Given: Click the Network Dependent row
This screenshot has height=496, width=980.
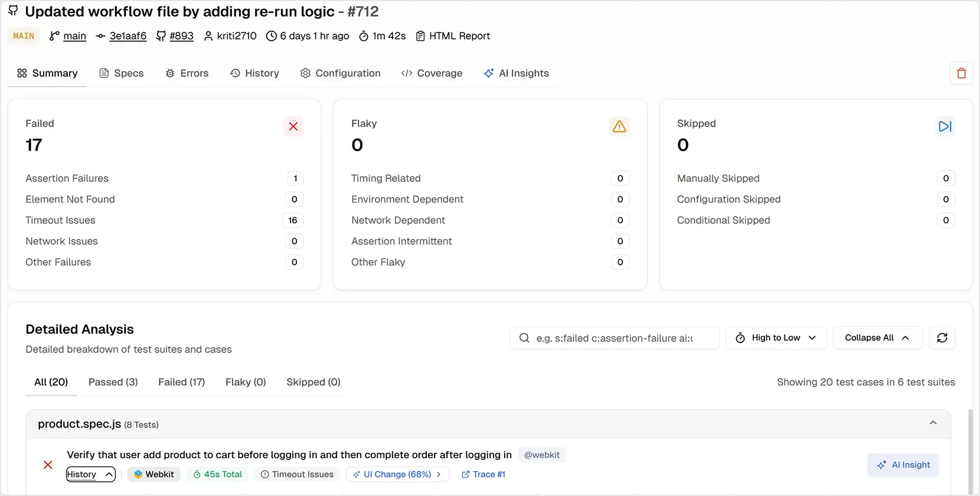Looking at the screenshot, I should point(490,220).
